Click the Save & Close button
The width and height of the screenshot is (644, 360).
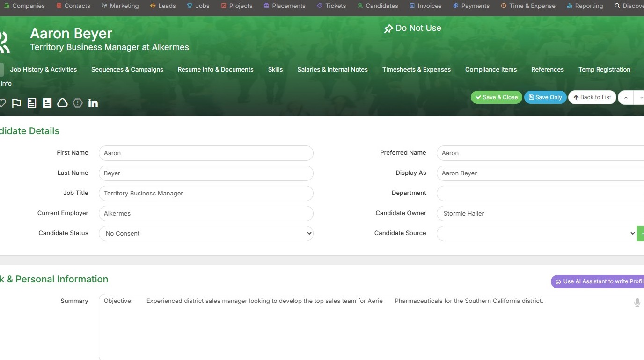pos(497,97)
